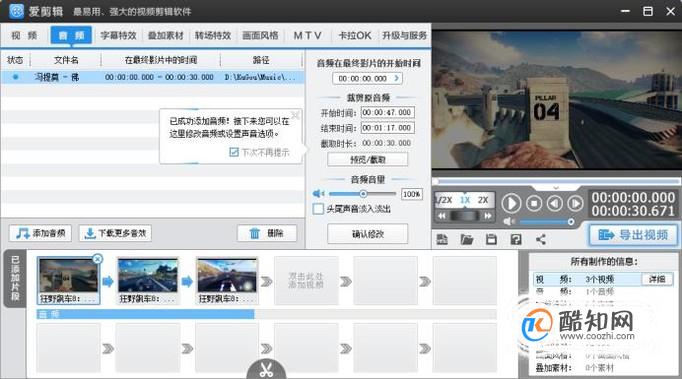682x379 pixels.
Task: Close the audio added tip popup
Action: pyautogui.click(x=295, y=115)
